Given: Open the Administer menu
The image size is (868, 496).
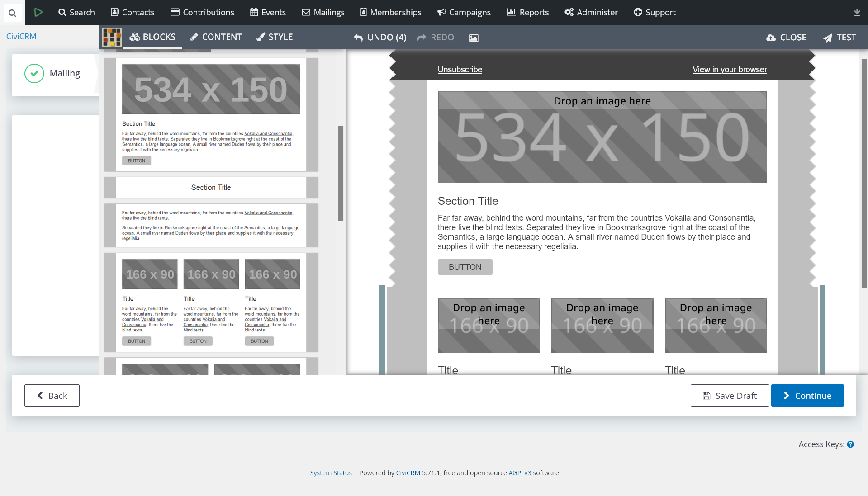Looking at the screenshot, I should pyautogui.click(x=591, y=12).
